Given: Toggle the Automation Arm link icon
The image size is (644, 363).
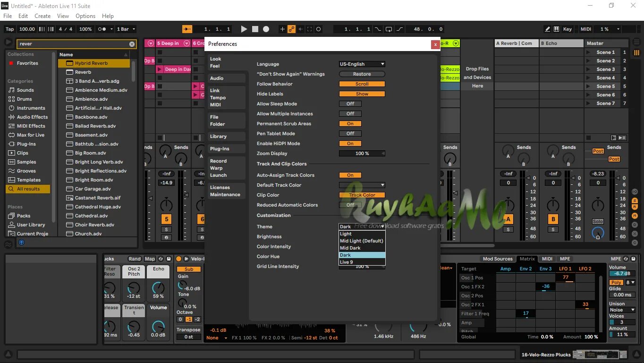Looking at the screenshot, I should (292, 29).
